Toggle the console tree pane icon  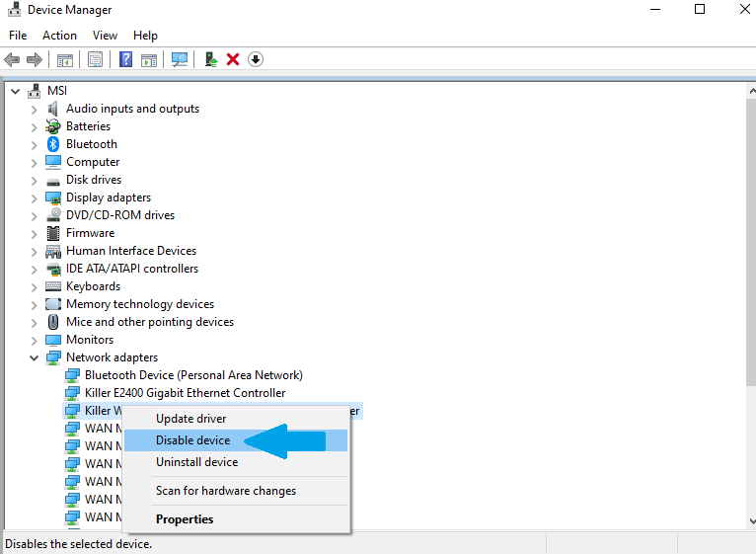tap(64, 60)
